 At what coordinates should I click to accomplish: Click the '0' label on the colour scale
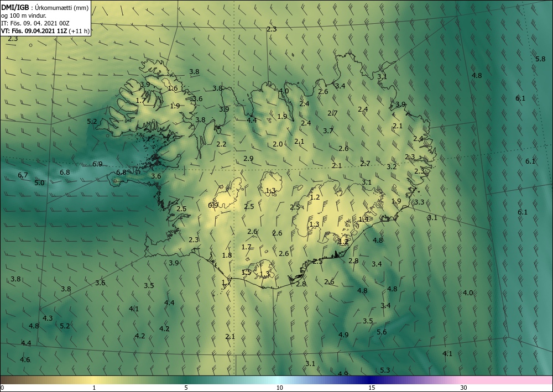2,388
